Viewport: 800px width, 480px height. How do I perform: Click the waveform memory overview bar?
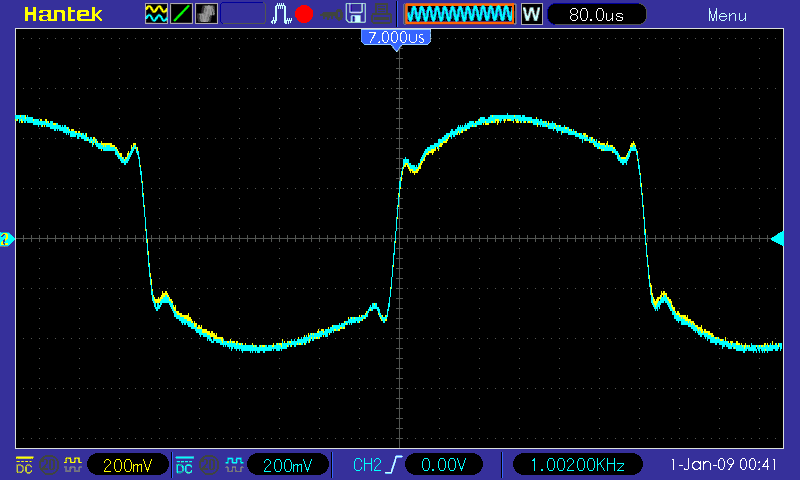[x=460, y=14]
